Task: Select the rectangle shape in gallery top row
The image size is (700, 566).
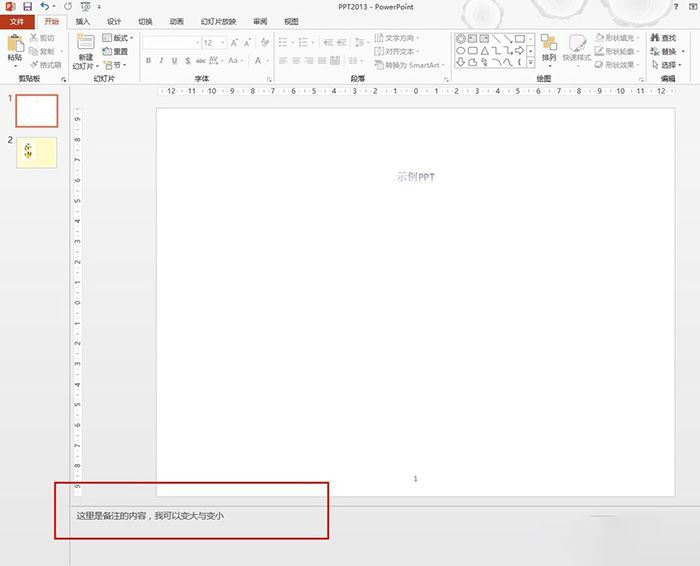Action: (520, 39)
